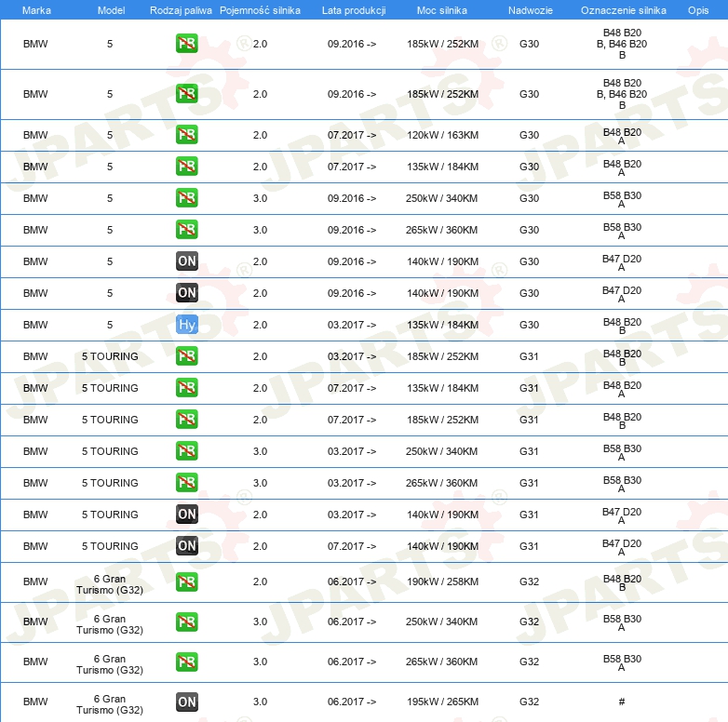This screenshot has height=722, width=728.
Task: Click diesel ON icon for 5 Touring 07.2017
Action: 186,546
